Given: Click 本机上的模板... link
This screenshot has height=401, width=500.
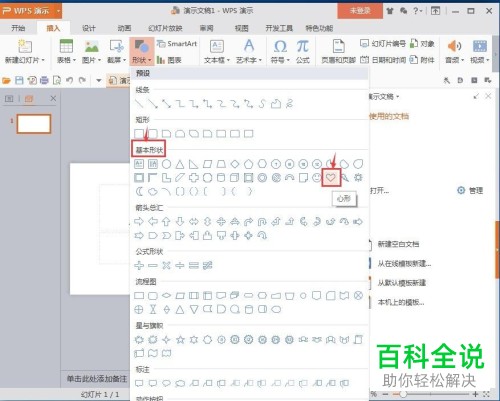Looking at the screenshot, I should coord(401,302).
